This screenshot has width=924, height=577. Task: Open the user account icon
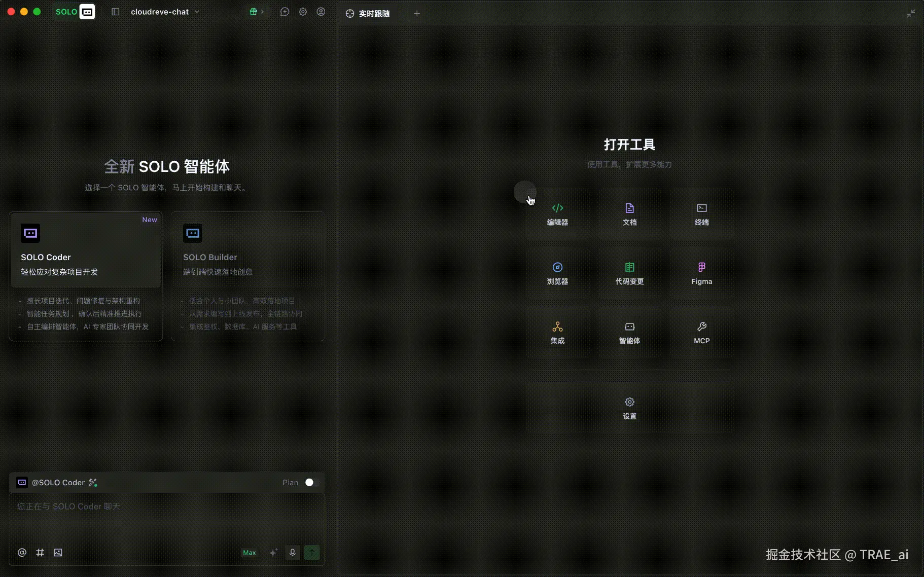click(321, 12)
